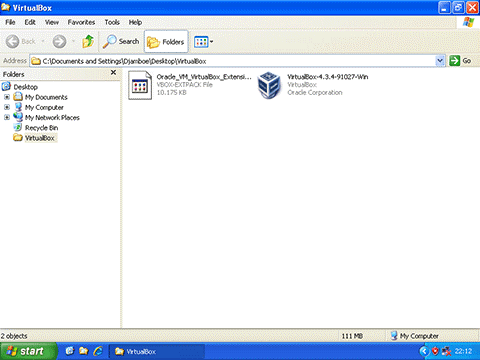Click the VirtualBox taskbar button

point(157,351)
